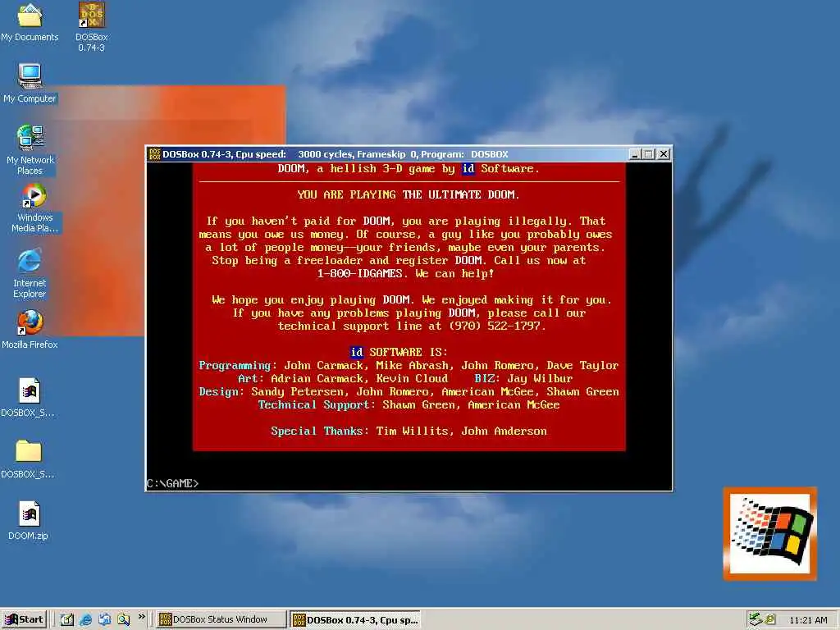Select the DOSBOX_S archive file icon
This screenshot has height=630, width=840.
pos(29,398)
